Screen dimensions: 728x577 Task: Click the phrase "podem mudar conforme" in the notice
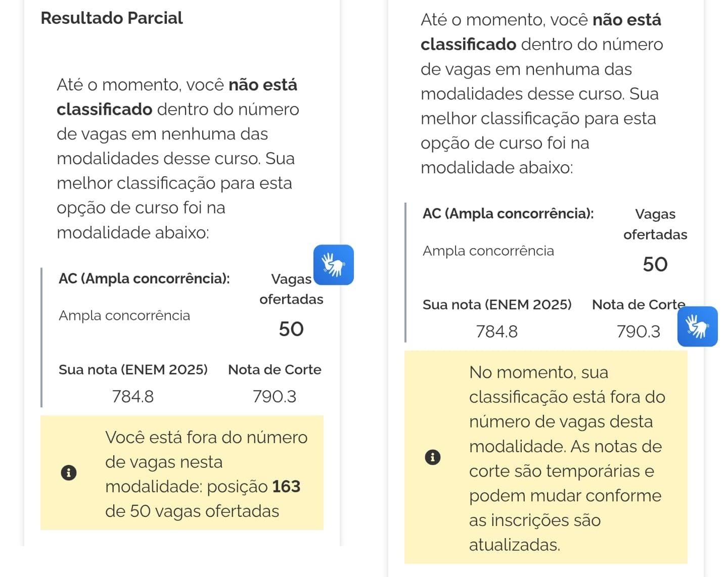565,496
